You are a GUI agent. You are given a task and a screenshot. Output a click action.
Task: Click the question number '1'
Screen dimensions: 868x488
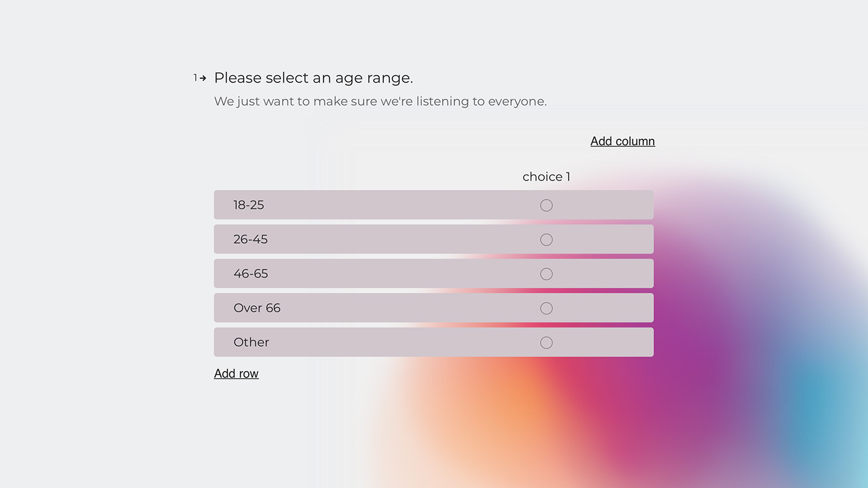196,78
